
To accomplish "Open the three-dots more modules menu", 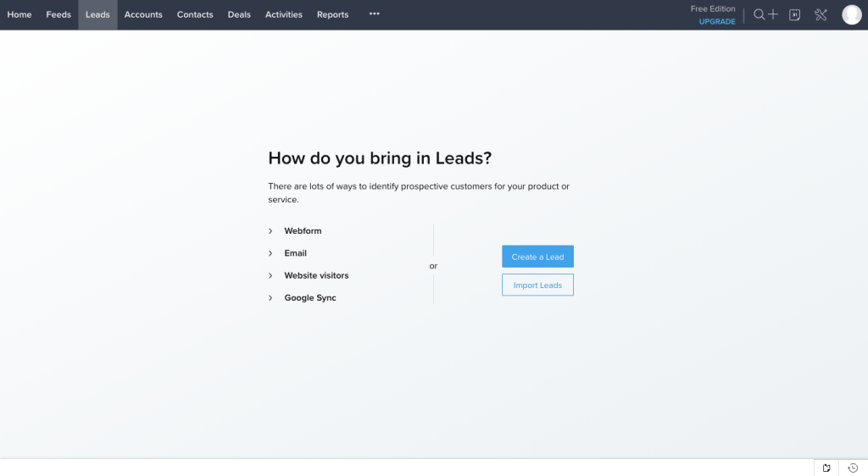I will point(375,14).
